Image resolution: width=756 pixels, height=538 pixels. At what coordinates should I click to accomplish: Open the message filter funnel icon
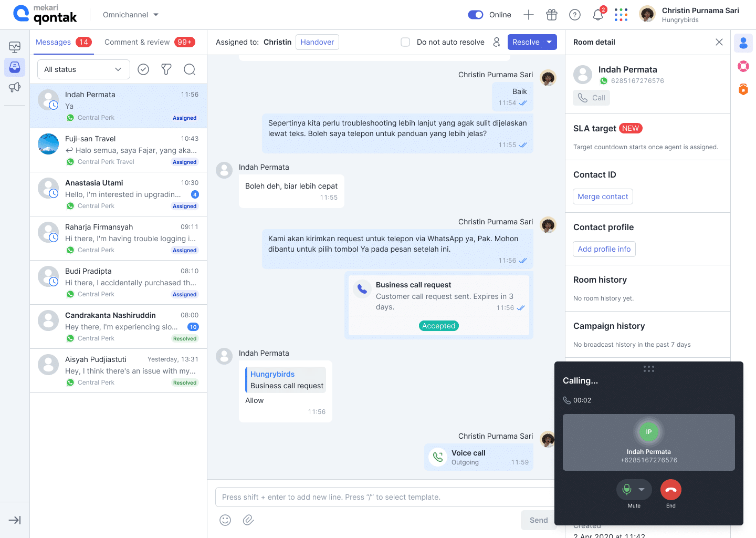click(x=166, y=69)
